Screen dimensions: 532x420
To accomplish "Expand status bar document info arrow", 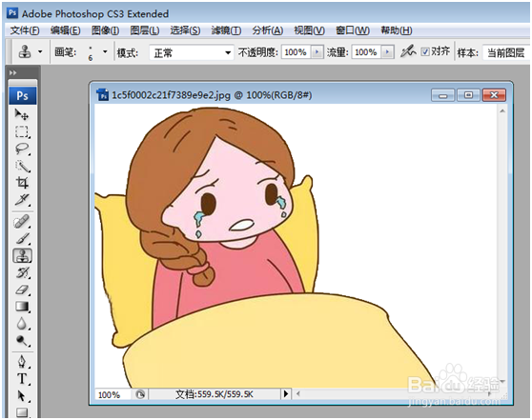I will tap(286, 394).
